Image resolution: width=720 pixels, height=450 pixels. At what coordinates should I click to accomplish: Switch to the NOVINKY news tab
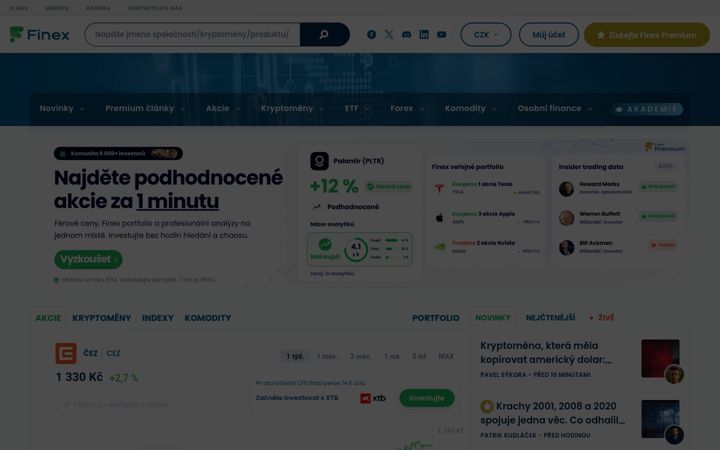click(493, 318)
